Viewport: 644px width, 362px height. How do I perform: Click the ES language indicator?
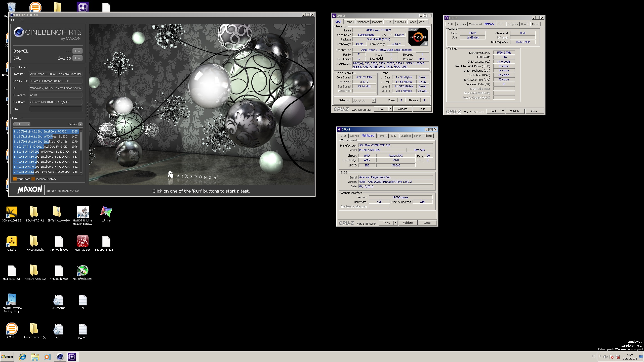click(x=594, y=356)
